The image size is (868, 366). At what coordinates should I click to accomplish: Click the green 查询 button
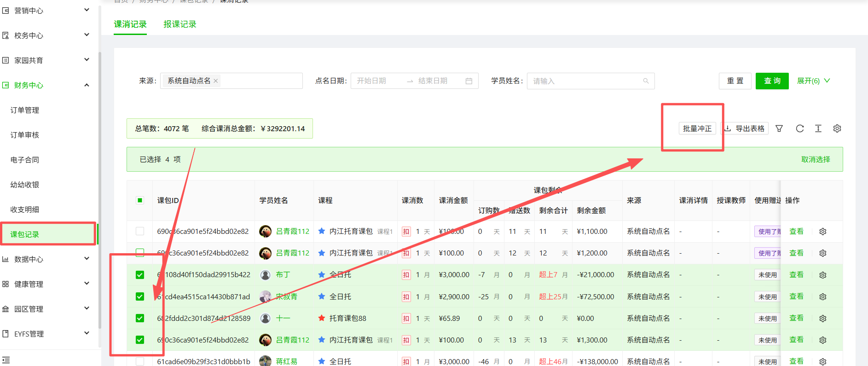(772, 81)
